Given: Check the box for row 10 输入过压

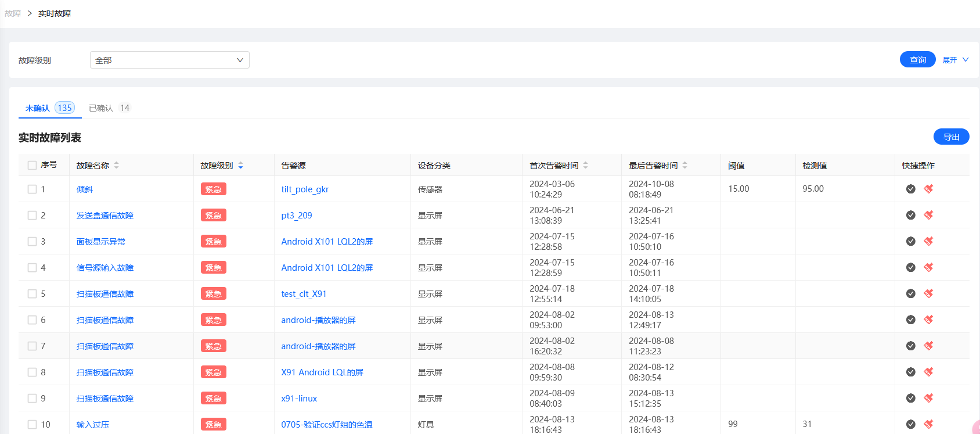Looking at the screenshot, I should [x=32, y=425].
